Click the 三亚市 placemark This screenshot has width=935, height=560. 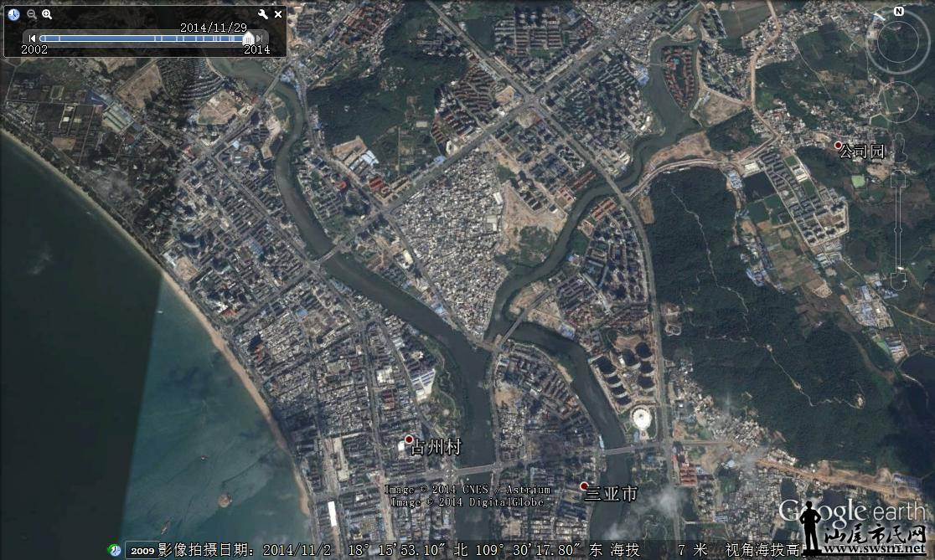pyautogui.click(x=584, y=486)
